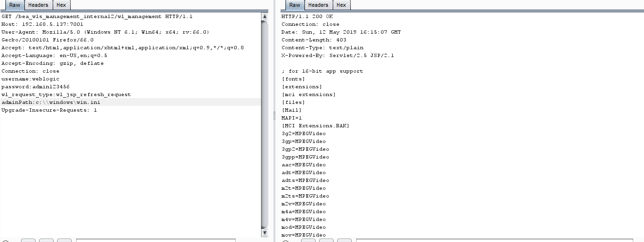
Task: Open the response Headers tab
Action: point(318,5)
